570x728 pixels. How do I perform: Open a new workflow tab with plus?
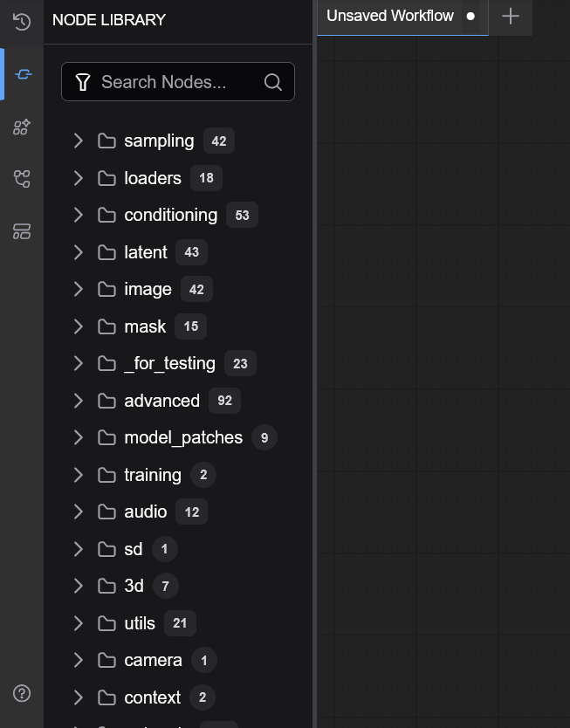[x=511, y=16]
